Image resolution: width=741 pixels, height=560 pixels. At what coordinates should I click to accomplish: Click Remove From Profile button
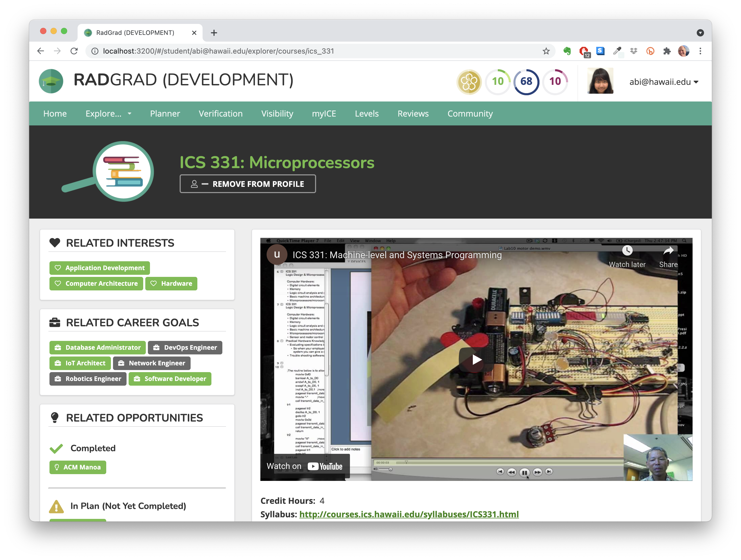(248, 184)
